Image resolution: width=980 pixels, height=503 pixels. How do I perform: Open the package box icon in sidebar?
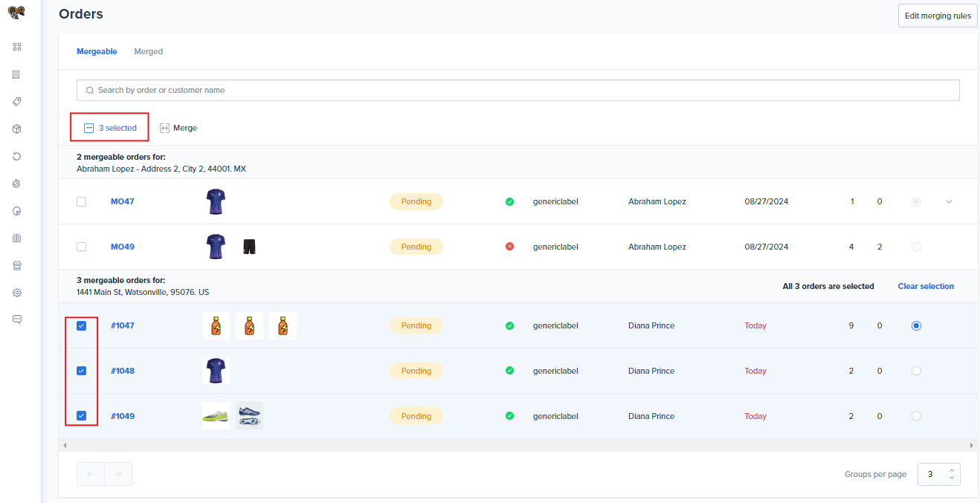pyautogui.click(x=17, y=129)
